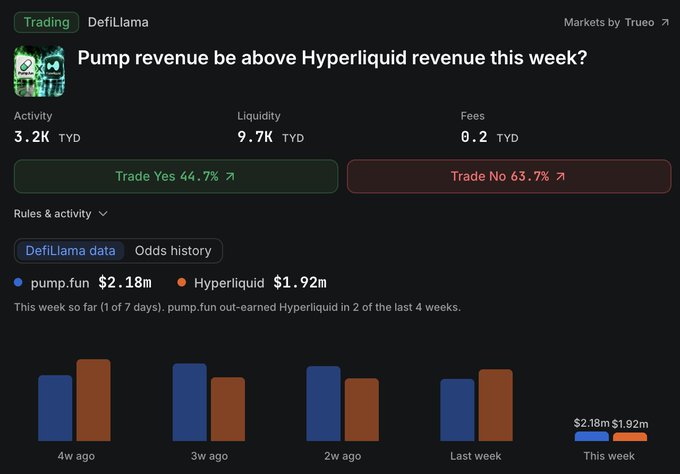Image resolution: width=680 pixels, height=474 pixels.
Task: Click Trade No 63.7% button
Action: (509, 176)
